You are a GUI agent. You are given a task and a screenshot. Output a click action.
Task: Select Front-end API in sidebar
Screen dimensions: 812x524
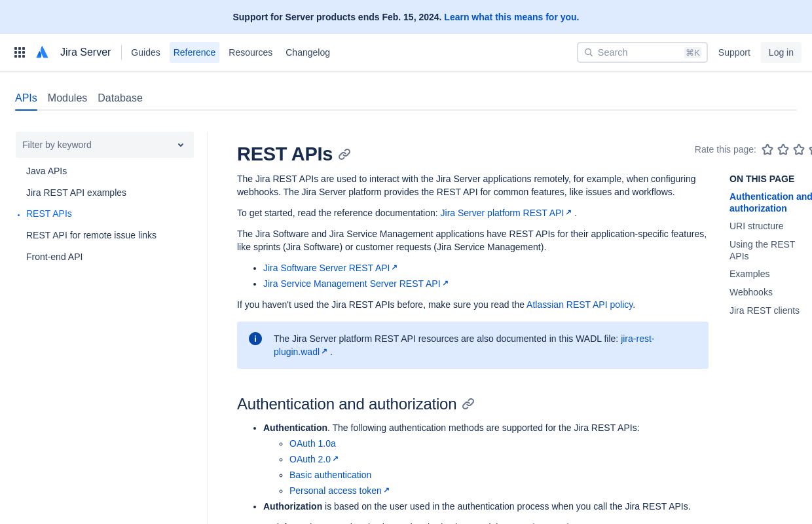coord(54,257)
